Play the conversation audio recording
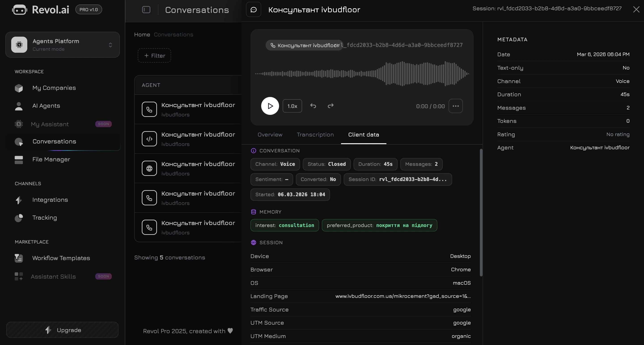This screenshot has height=345, width=644. [x=270, y=106]
